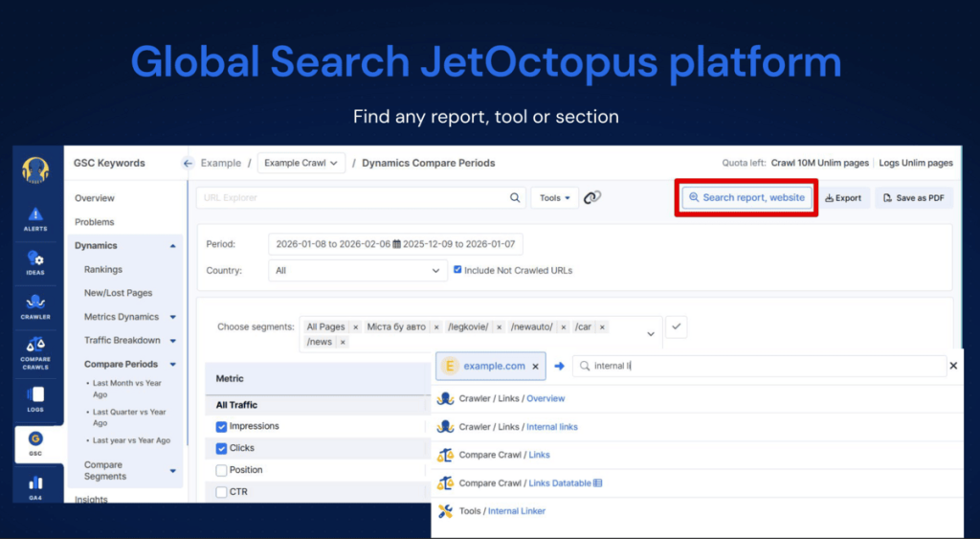Screen dimensions: 980x539
Task: Click the Search report, website button
Action: [747, 197]
